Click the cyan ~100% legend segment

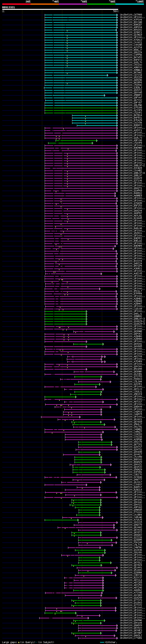pyautogui.click(x=130, y=4)
